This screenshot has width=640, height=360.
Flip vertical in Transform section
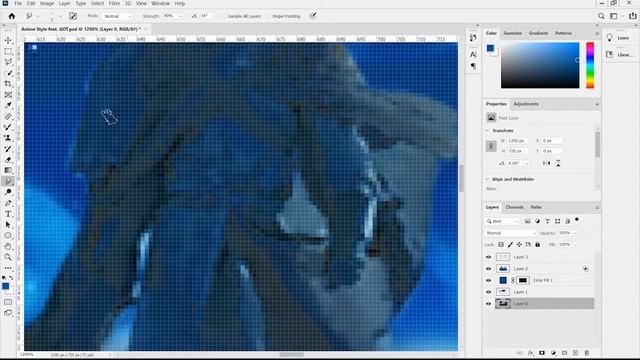point(558,163)
